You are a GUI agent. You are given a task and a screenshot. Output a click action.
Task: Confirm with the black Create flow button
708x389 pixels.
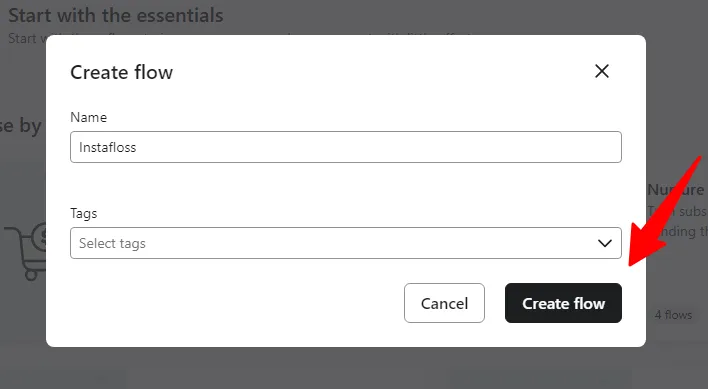[563, 303]
